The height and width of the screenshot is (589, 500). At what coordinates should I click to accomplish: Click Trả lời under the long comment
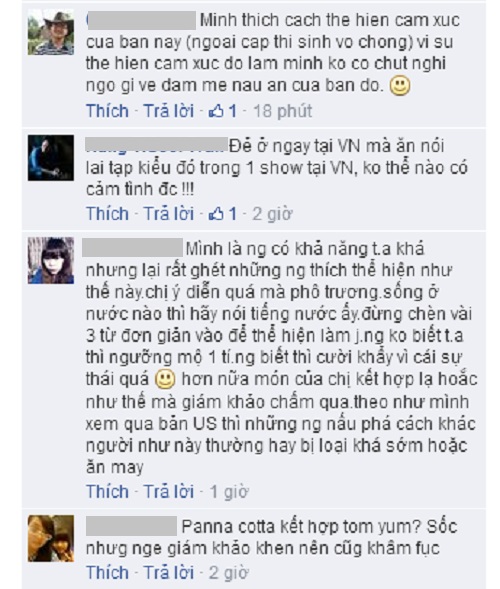pos(169,491)
